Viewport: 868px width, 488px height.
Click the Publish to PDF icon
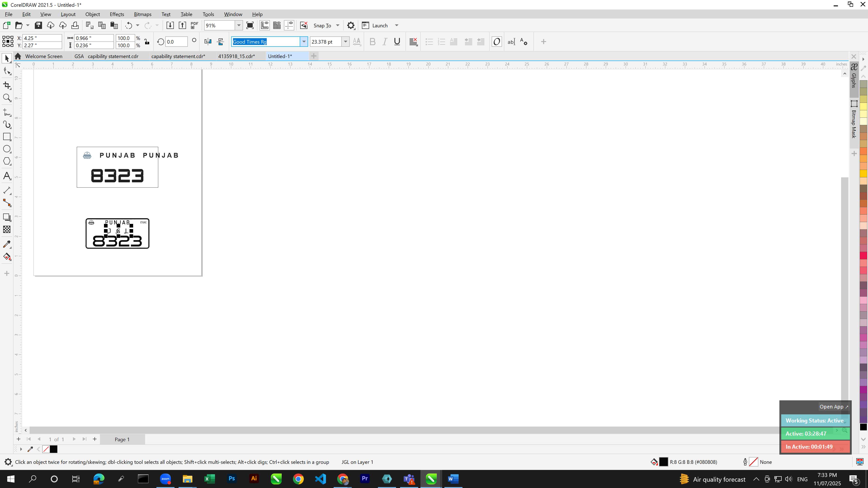click(194, 25)
